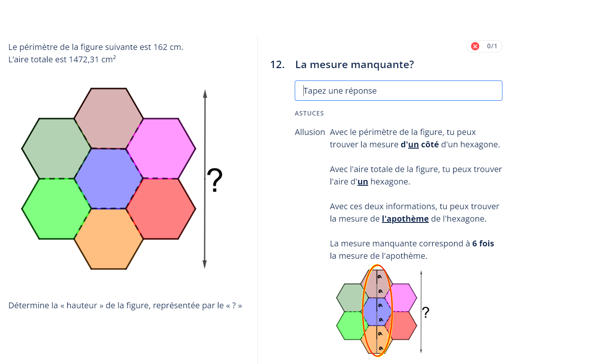Select the red hexagon in main figure
Screen dimensions: 599x364
[161, 209]
